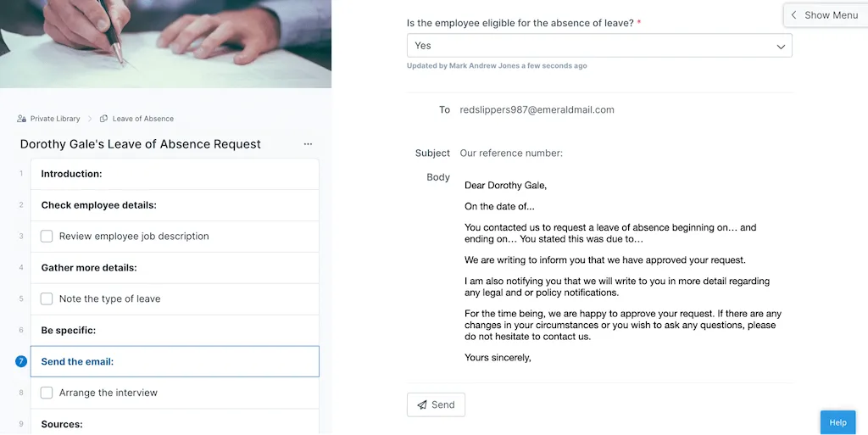Viewport: 868px width, 435px height.
Task: Open the three-dots options menu beside the title
Action: pos(308,144)
